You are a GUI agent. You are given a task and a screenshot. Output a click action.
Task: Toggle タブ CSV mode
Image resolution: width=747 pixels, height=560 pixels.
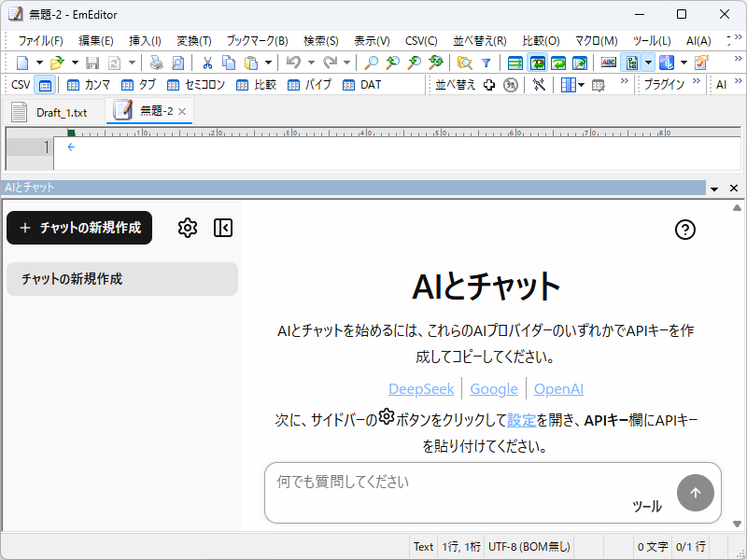140,84
